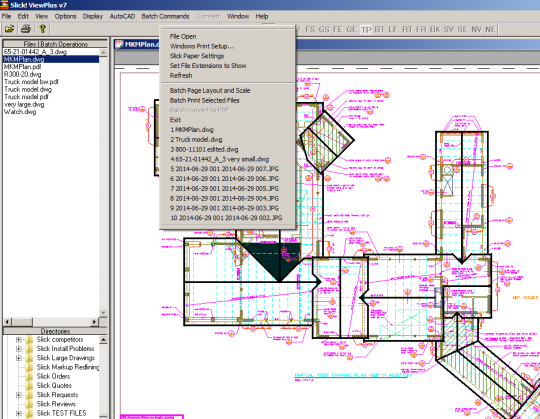
Task: Click the printer toolbar icon
Action: click(x=26, y=29)
